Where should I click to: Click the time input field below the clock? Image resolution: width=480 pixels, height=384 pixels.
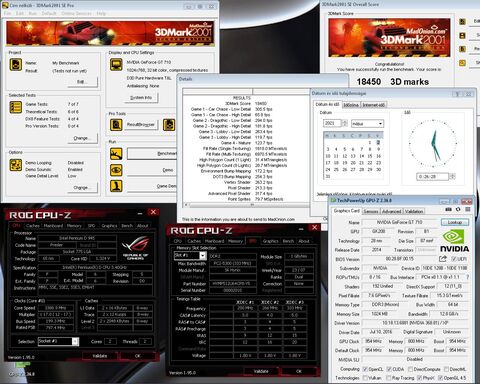click(433, 176)
